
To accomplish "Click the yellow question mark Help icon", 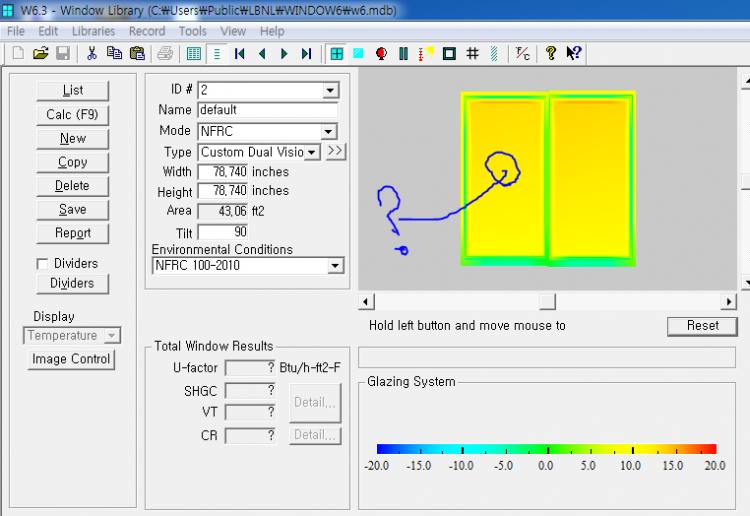I will [x=551, y=53].
